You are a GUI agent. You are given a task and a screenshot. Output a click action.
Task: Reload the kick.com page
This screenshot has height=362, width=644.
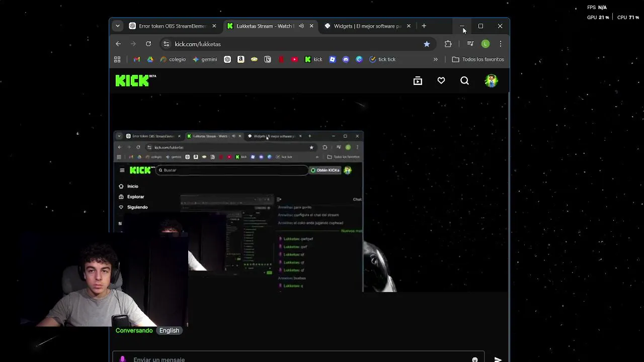tap(148, 44)
